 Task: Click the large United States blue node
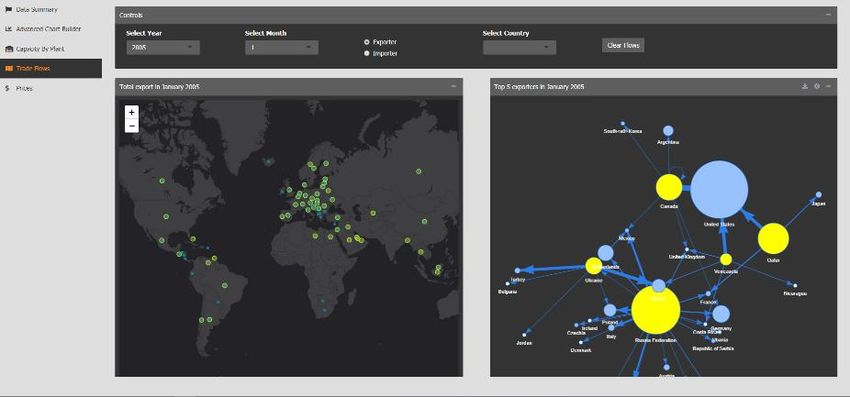coord(719,189)
